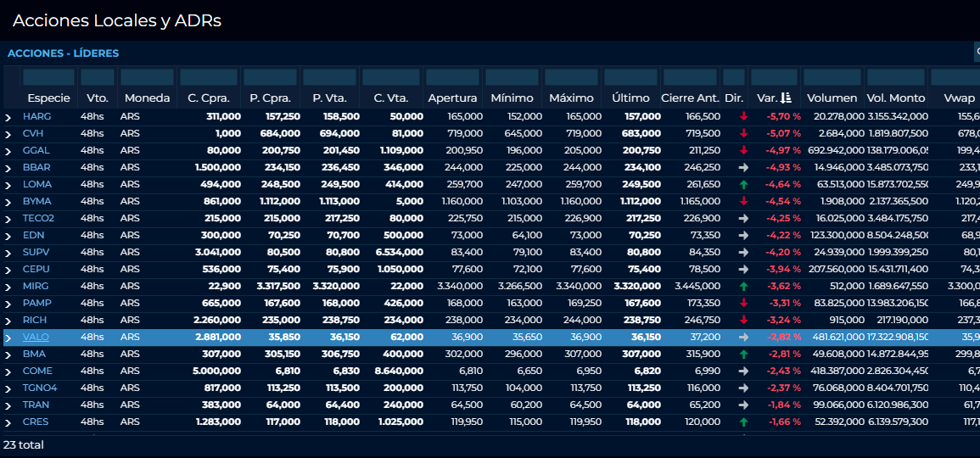Click the gray right arrow in COME row
Screen dimensions: 980x458
click(743, 371)
